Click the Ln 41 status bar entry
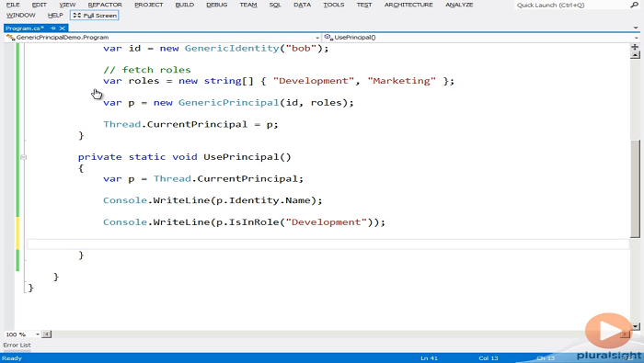This screenshot has height=363, width=644. pos(429,358)
